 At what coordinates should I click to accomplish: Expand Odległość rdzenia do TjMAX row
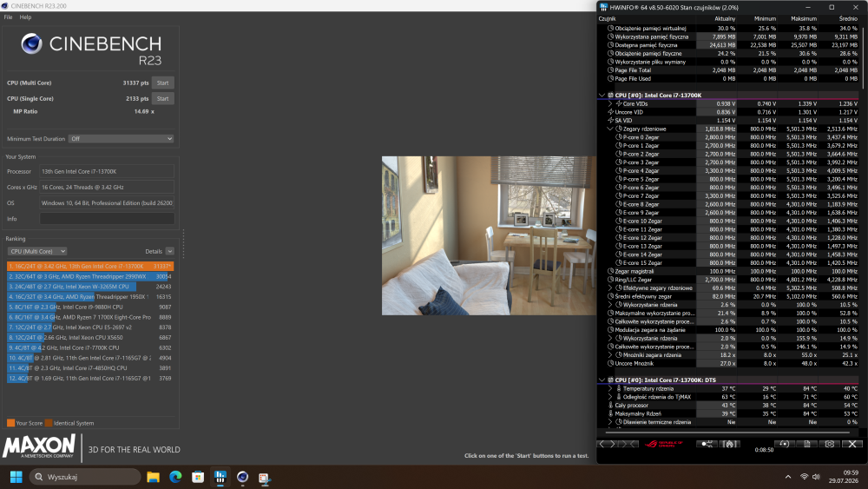(x=610, y=397)
